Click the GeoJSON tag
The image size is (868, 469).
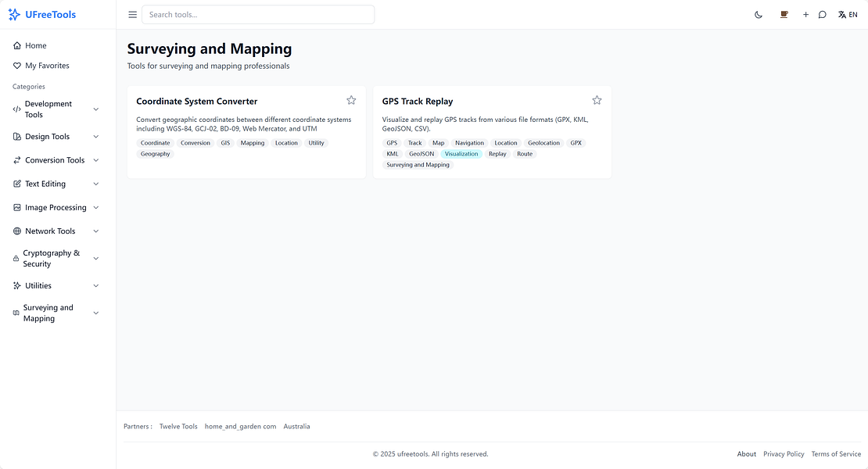point(421,154)
